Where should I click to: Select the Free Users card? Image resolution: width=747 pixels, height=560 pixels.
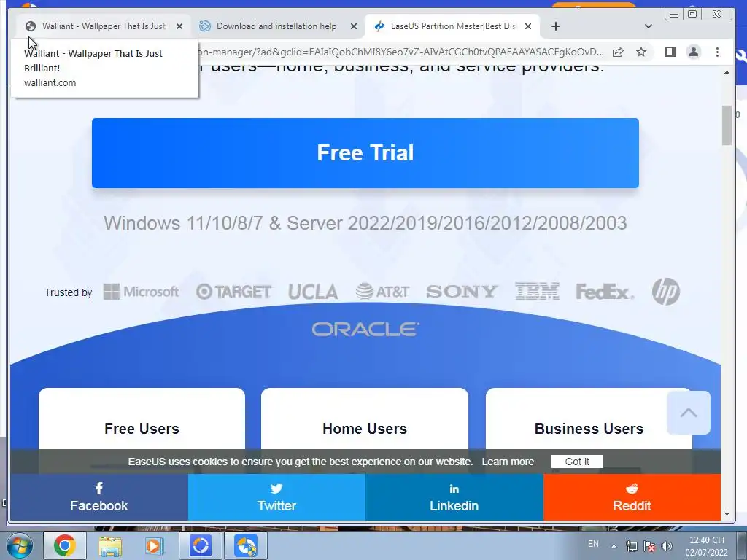[142, 419]
